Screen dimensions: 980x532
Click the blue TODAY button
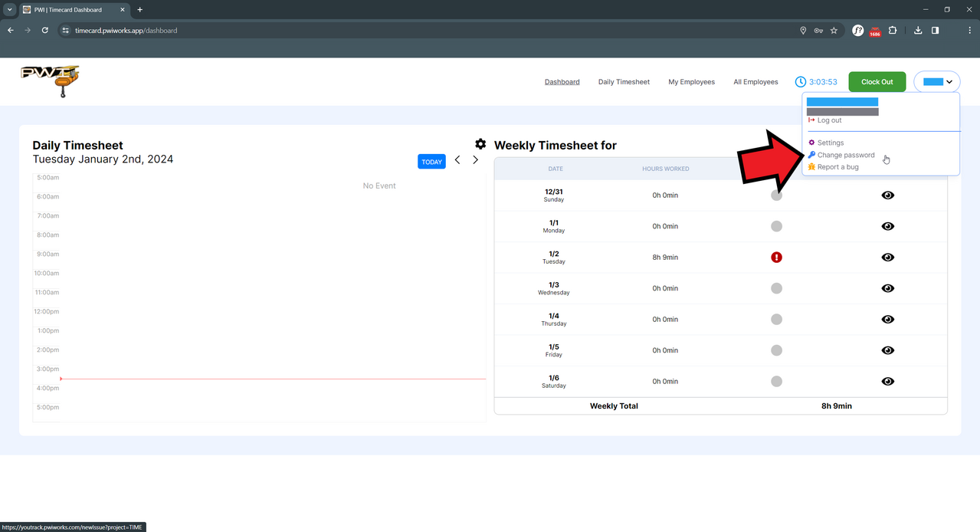click(x=431, y=162)
